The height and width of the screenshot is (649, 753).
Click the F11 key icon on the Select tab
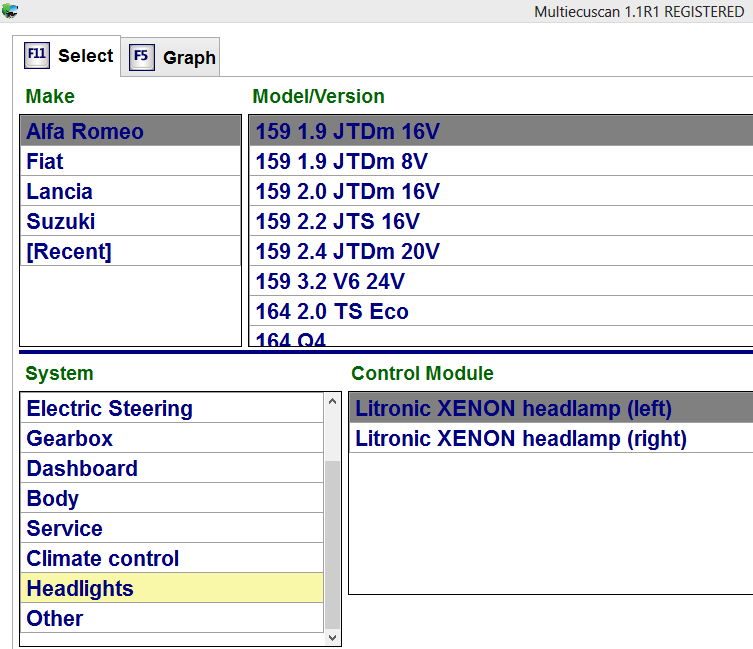[x=37, y=55]
